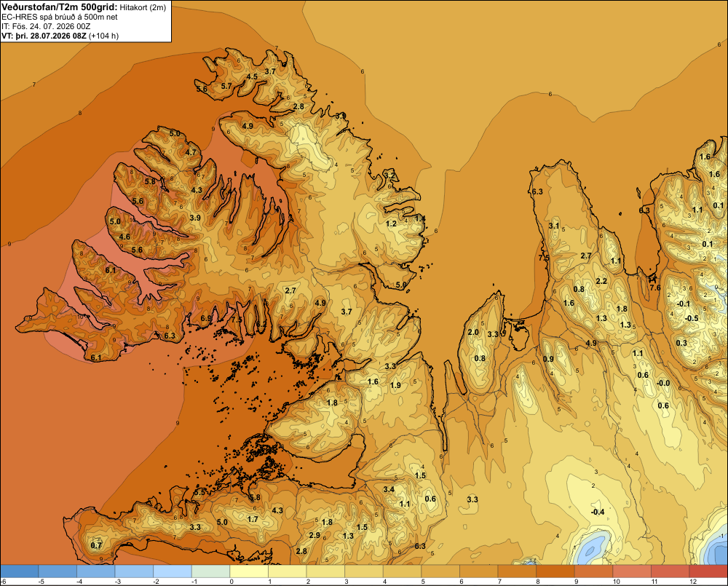Click the -0.5 temperature label
The width and height of the screenshot is (728, 586).
coord(692,318)
